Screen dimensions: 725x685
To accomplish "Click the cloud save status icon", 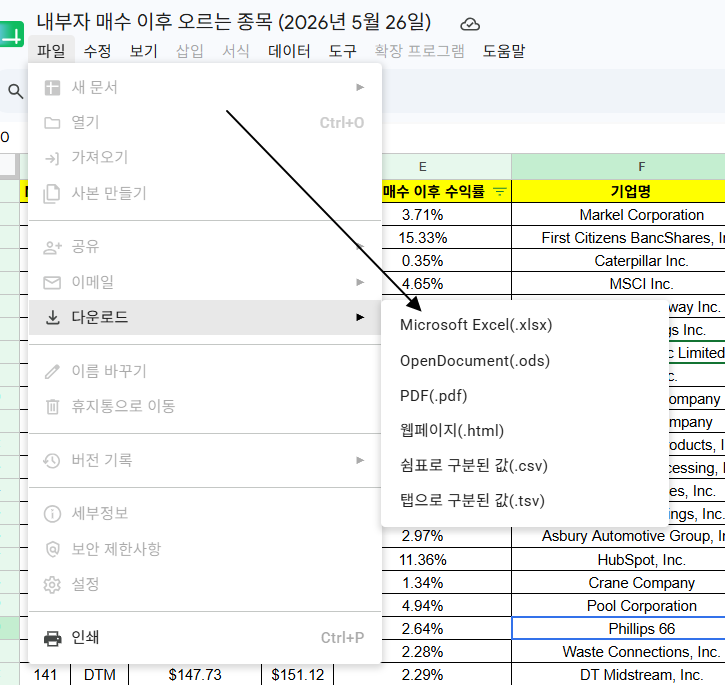I will (x=470, y=24).
